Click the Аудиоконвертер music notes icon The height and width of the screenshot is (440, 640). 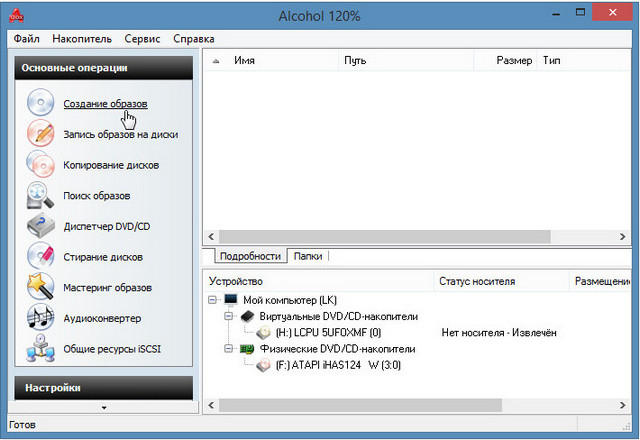coord(40,317)
